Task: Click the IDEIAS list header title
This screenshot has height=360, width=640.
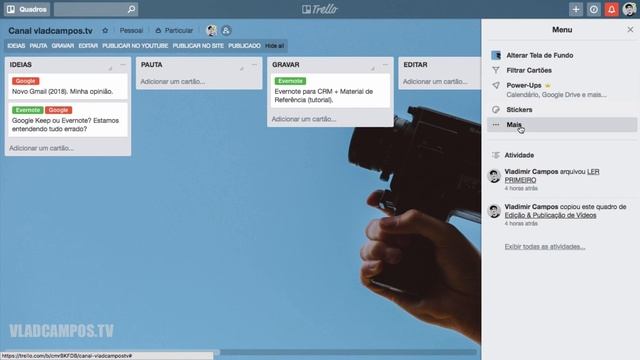Action: [21, 65]
